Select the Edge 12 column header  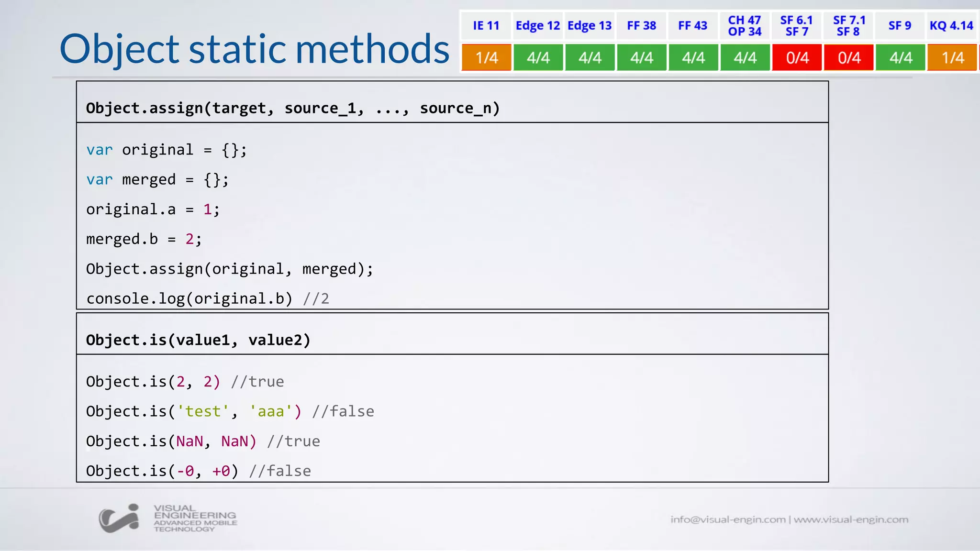pyautogui.click(x=537, y=26)
